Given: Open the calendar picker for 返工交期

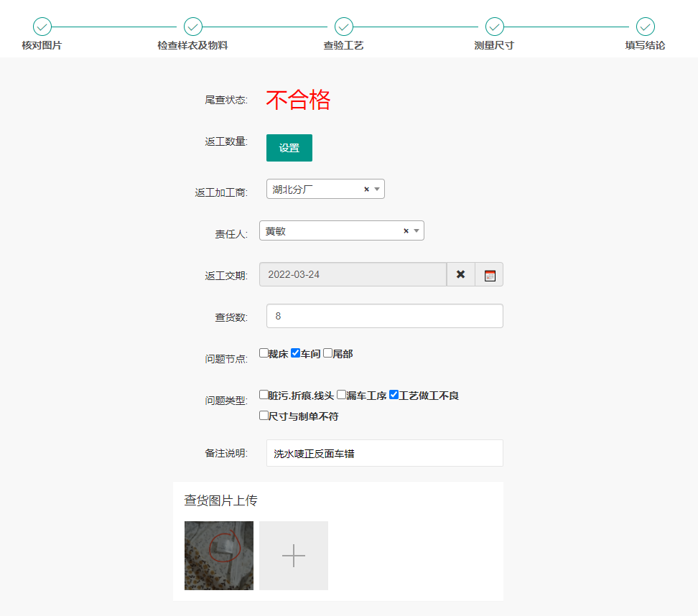Looking at the screenshot, I should 490,274.
